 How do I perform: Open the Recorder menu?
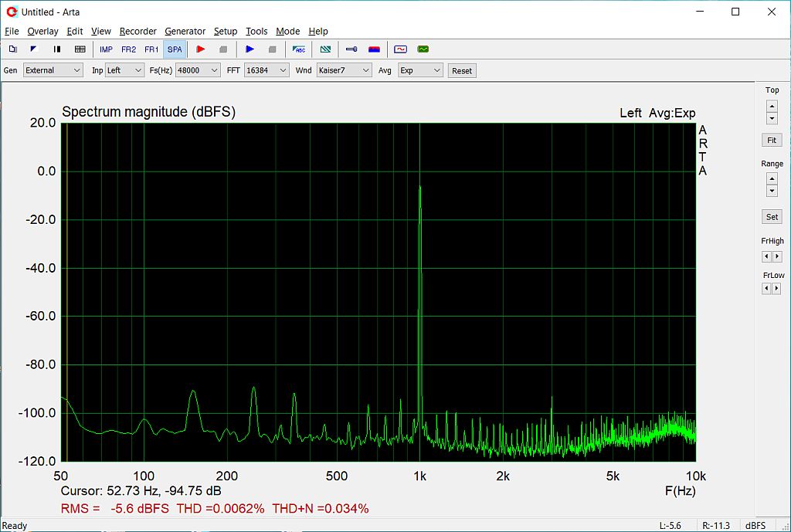click(x=137, y=31)
